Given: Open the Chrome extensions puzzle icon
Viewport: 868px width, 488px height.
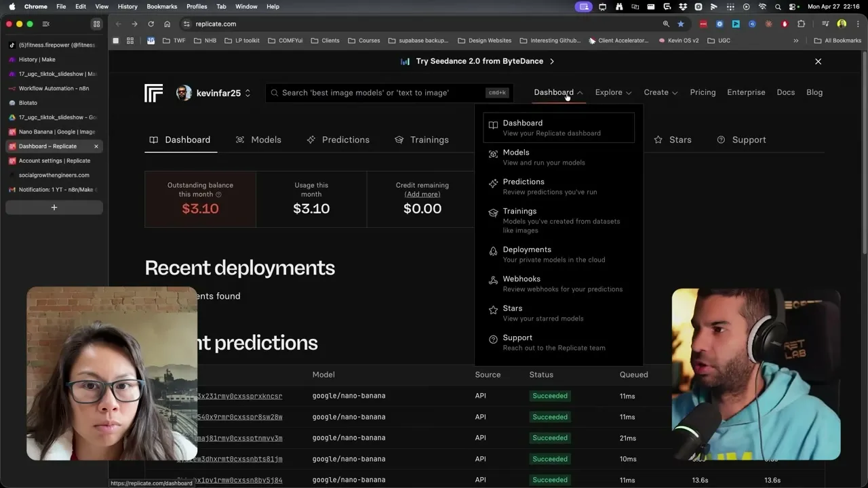Looking at the screenshot, I should pyautogui.click(x=801, y=24).
